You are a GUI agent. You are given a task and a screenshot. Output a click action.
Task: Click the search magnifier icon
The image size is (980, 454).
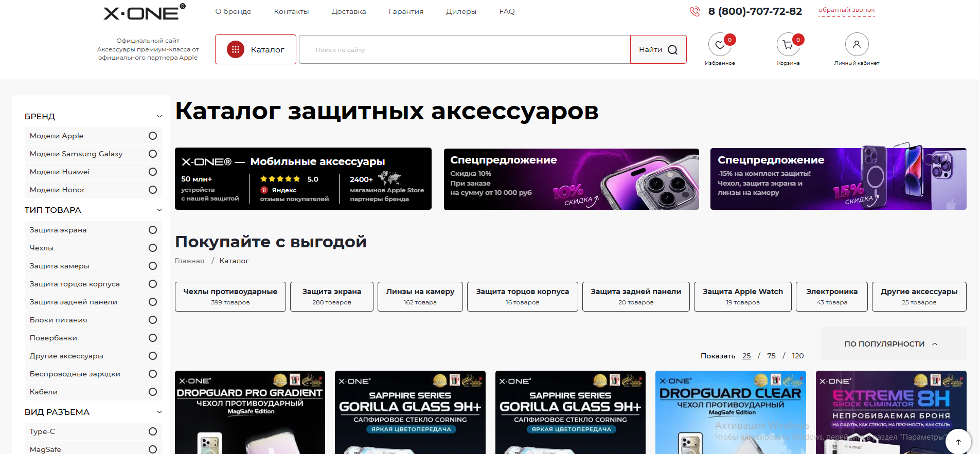click(672, 50)
